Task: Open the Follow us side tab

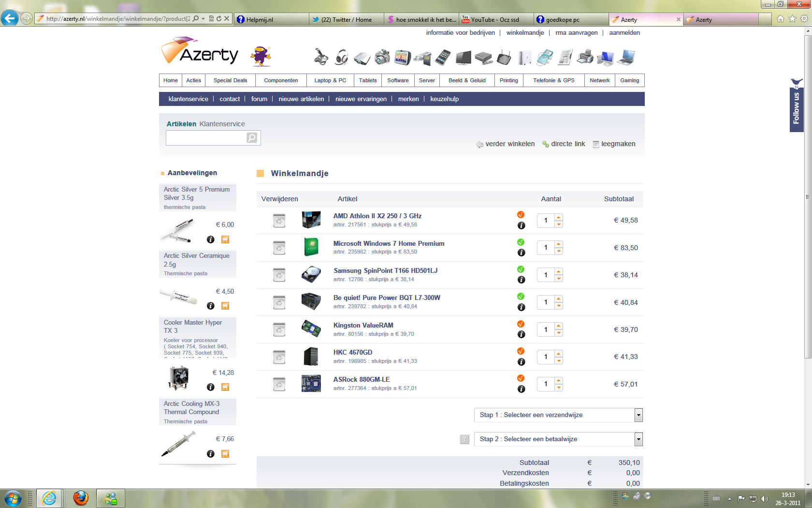Action: [796, 105]
